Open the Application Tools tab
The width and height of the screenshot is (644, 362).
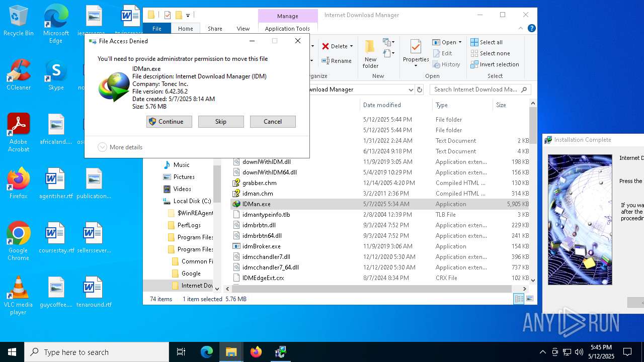287,29
